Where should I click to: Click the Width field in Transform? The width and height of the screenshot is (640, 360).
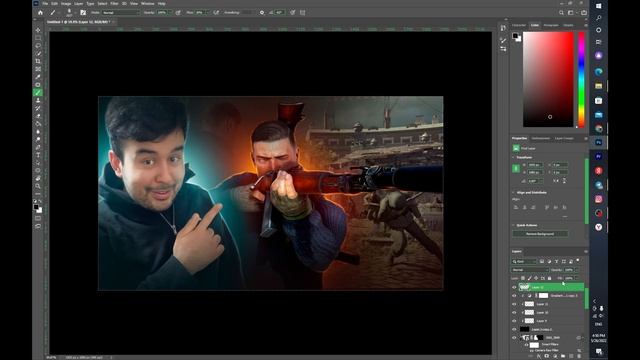pos(535,165)
